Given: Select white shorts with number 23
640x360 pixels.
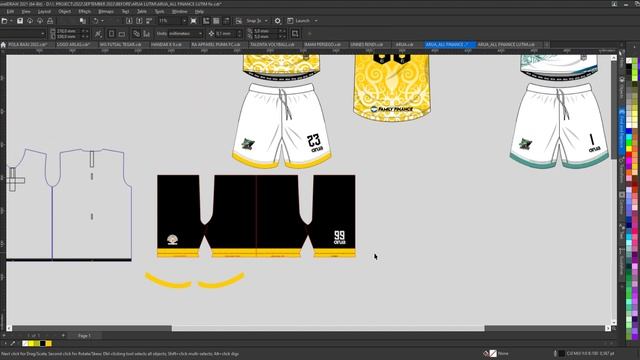Looking at the screenshot, I should click(282, 126).
